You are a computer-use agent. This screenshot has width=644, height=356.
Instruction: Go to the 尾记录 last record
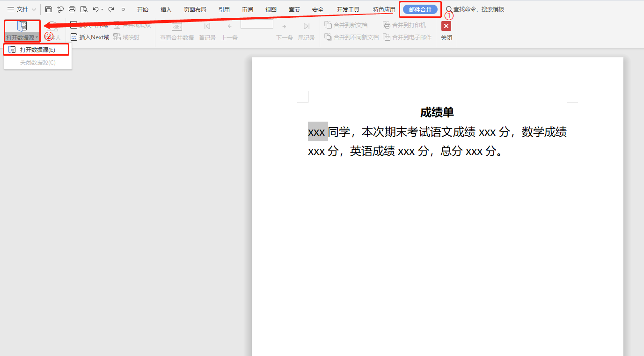click(307, 27)
